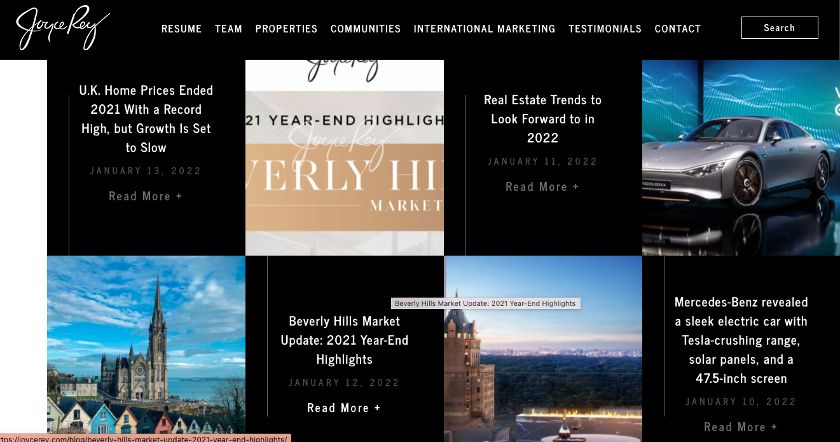The height and width of the screenshot is (442, 840).
Task: Open the Team page
Action: [x=228, y=29]
